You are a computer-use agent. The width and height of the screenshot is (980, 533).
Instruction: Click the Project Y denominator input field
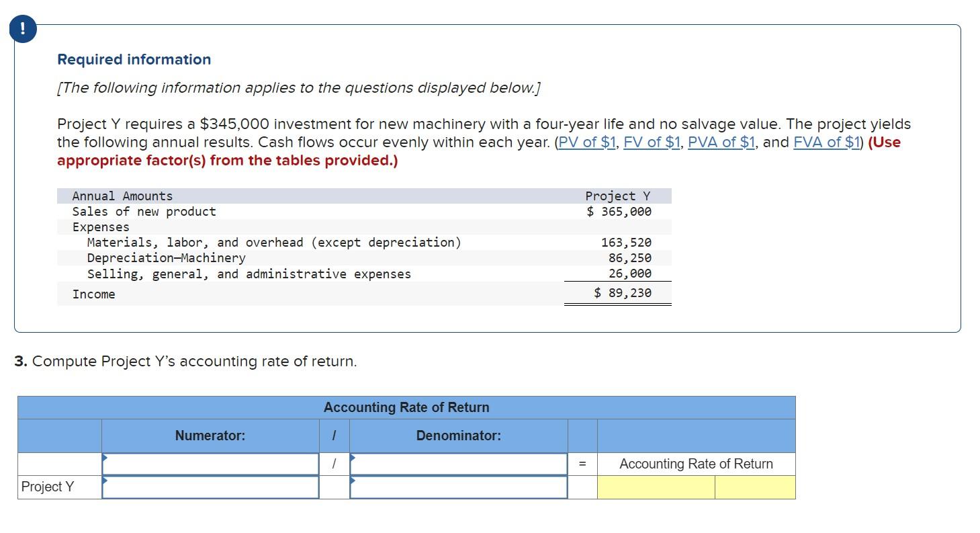coord(459,487)
